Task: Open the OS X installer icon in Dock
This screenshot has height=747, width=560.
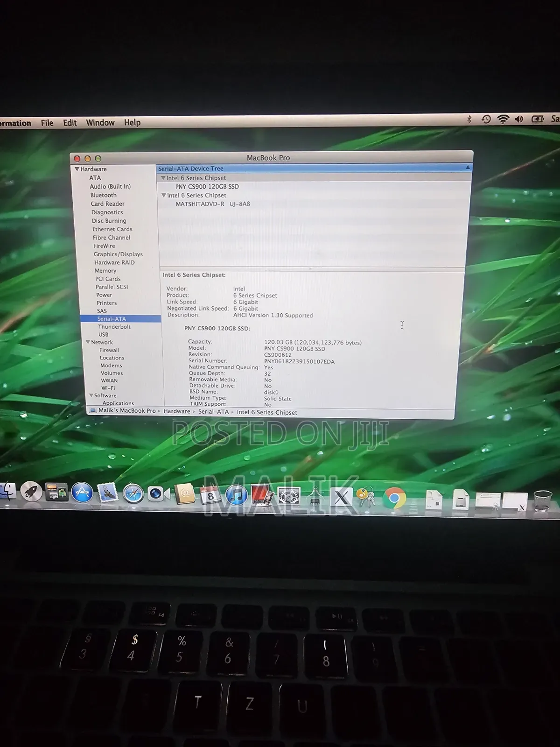Action: [x=341, y=498]
